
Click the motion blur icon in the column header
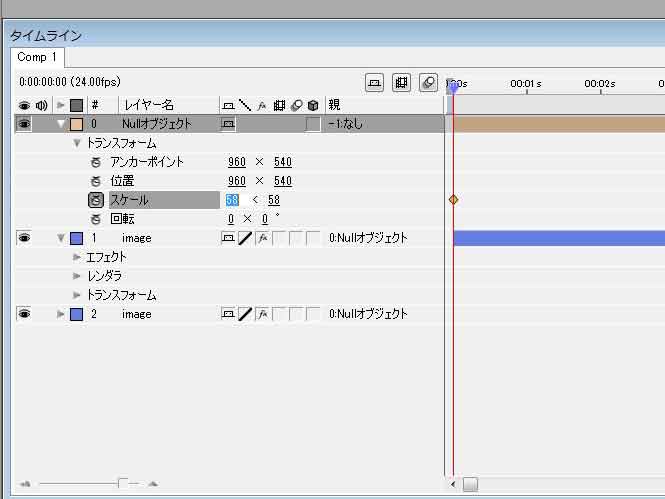click(296, 105)
